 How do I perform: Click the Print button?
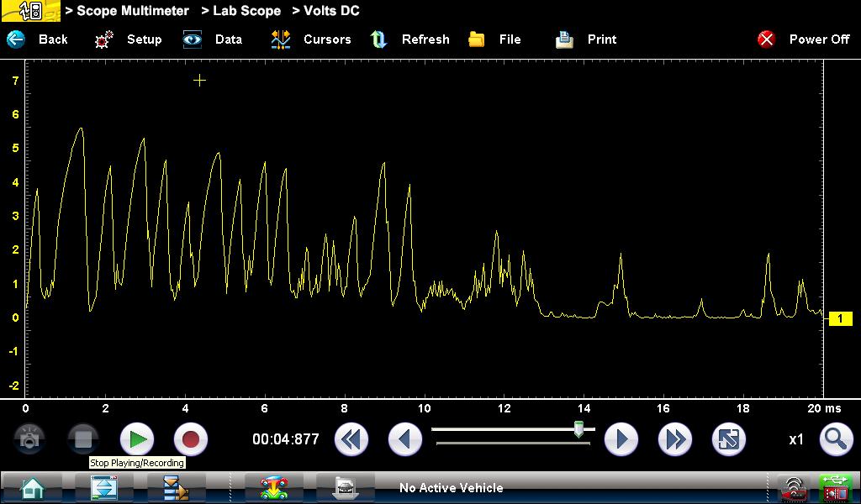tap(586, 39)
